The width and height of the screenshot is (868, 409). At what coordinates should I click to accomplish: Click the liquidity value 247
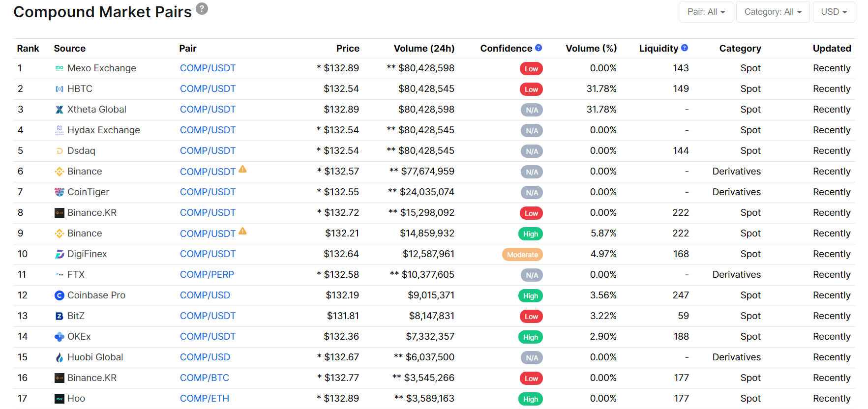(681, 295)
